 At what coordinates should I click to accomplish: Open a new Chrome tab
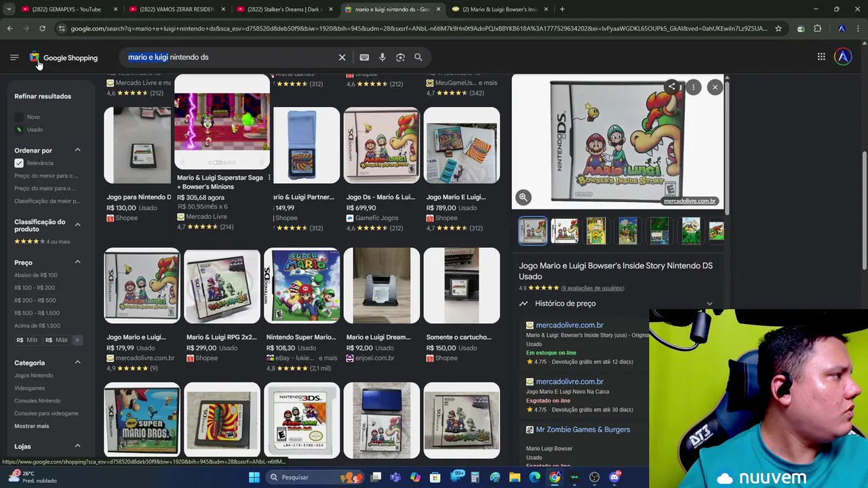[x=562, y=9]
